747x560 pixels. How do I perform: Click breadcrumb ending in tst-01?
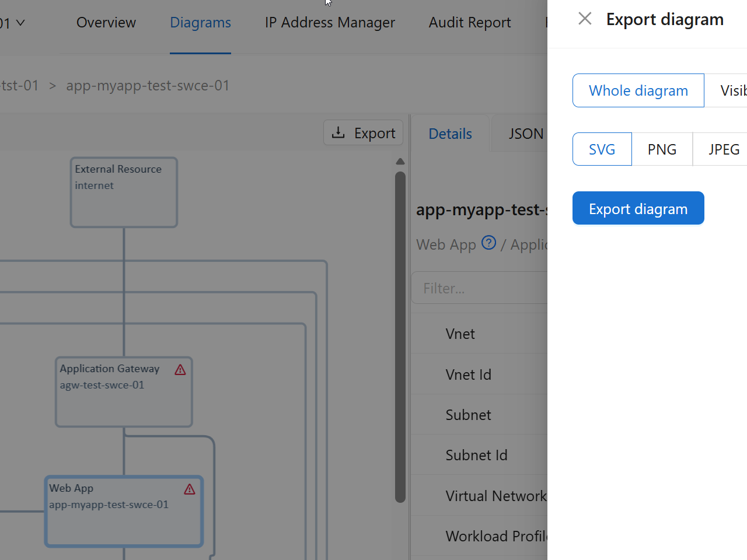coord(19,85)
